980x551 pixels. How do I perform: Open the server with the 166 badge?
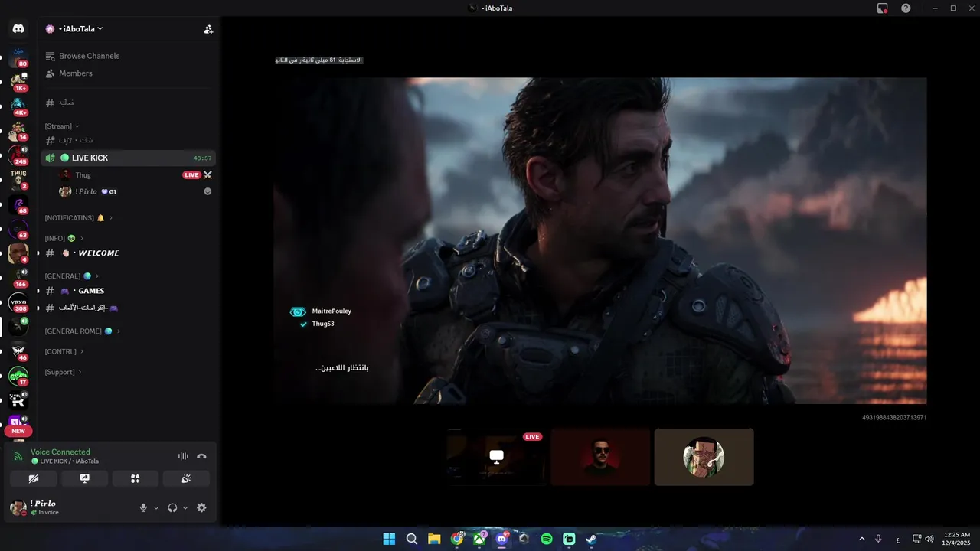click(x=18, y=278)
